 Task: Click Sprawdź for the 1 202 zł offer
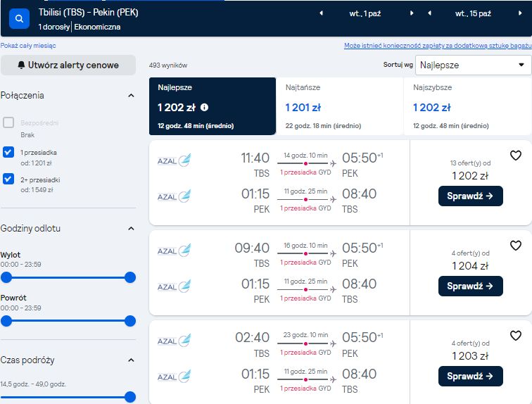(470, 196)
